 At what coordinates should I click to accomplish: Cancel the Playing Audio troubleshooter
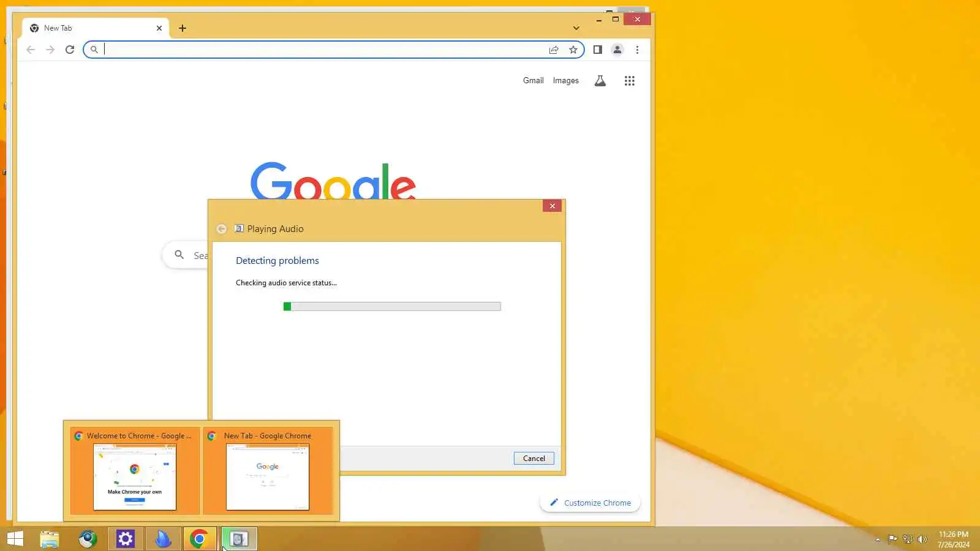click(533, 459)
